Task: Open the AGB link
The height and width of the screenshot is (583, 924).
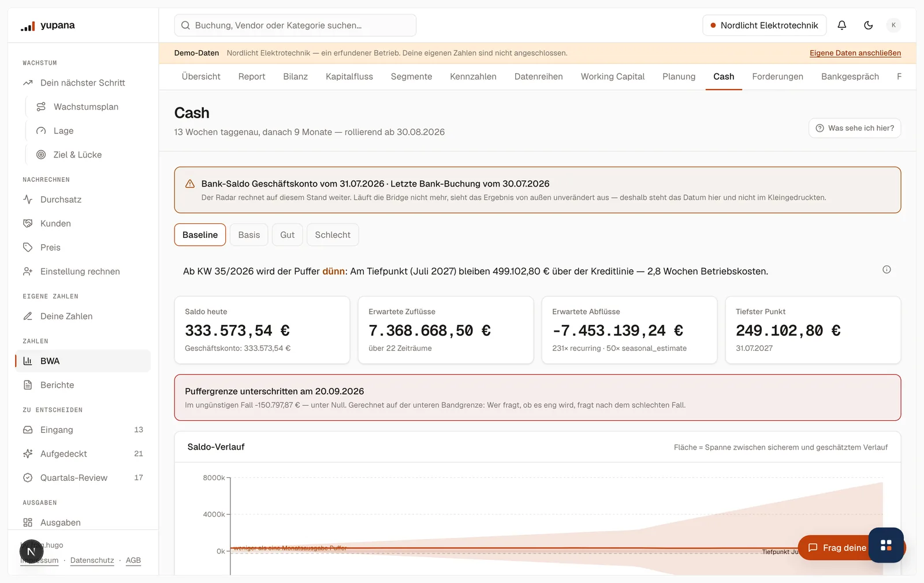Action: coord(133,560)
